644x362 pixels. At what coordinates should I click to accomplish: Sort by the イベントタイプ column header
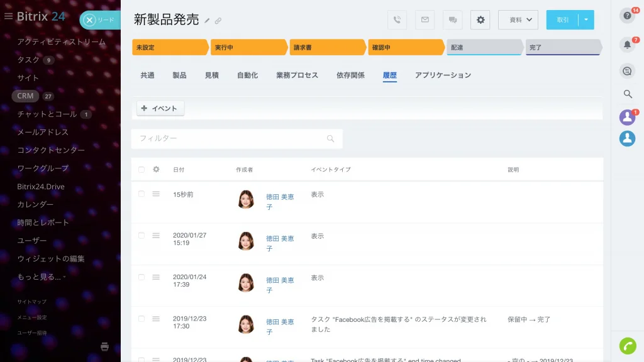pos(331,170)
